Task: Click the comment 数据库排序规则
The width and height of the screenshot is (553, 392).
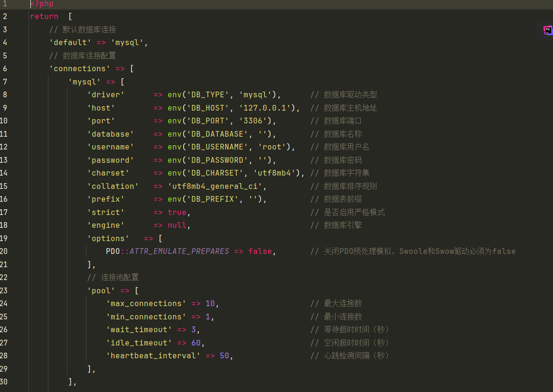Action: [x=344, y=186]
